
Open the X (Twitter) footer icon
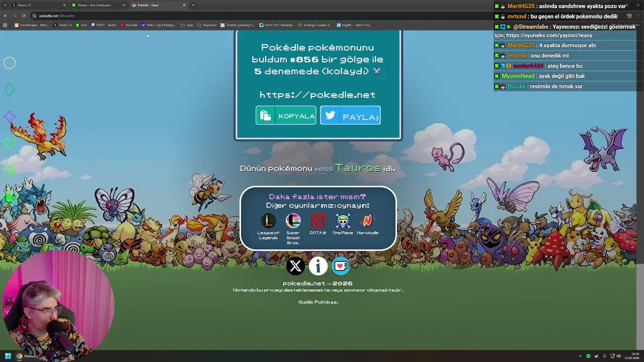click(296, 266)
